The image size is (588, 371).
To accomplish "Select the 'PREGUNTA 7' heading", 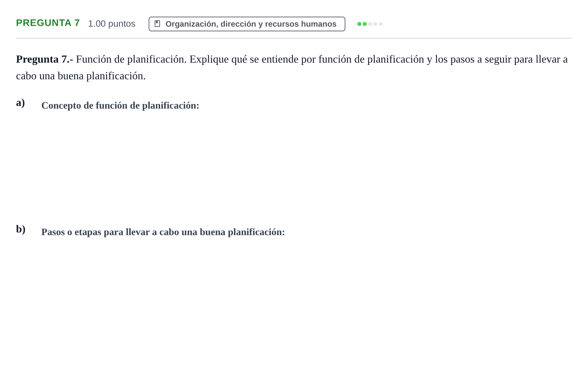I will tap(48, 23).
